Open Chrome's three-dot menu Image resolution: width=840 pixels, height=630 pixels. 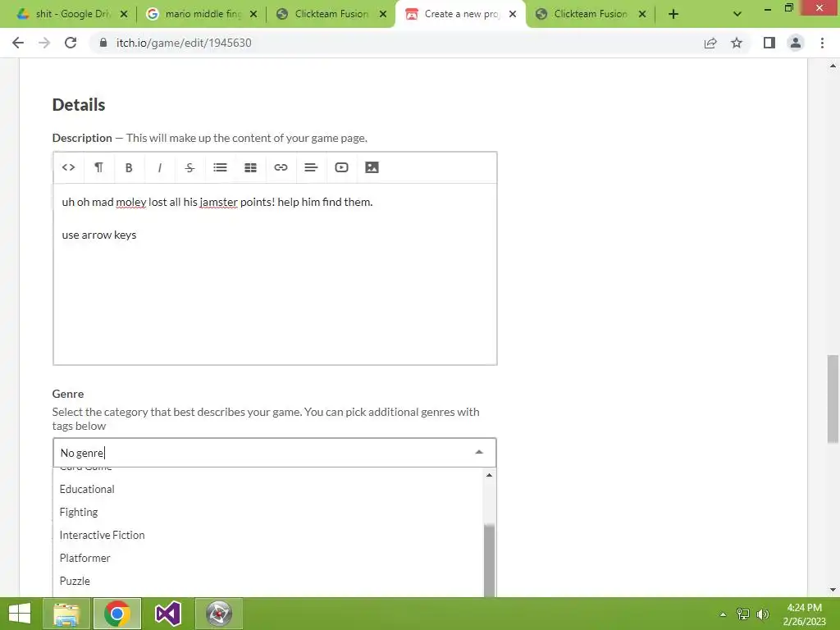(822, 43)
